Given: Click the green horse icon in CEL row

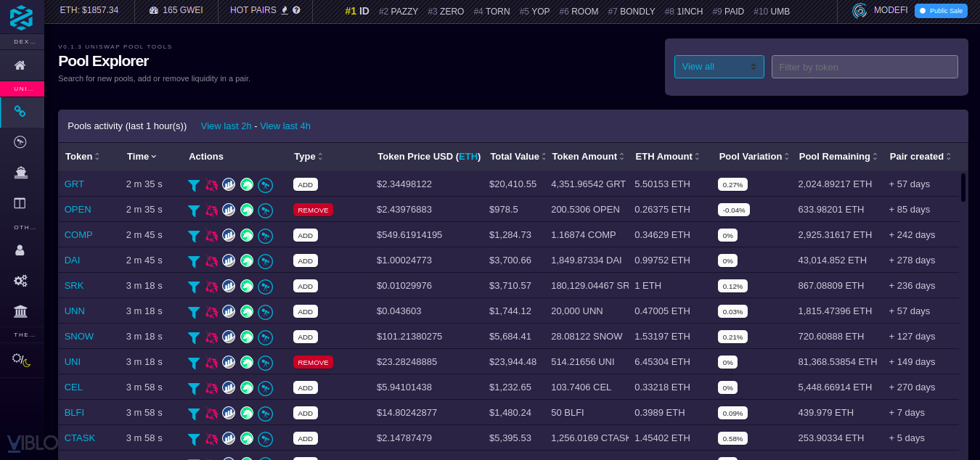Looking at the screenshot, I should click(x=247, y=387).
